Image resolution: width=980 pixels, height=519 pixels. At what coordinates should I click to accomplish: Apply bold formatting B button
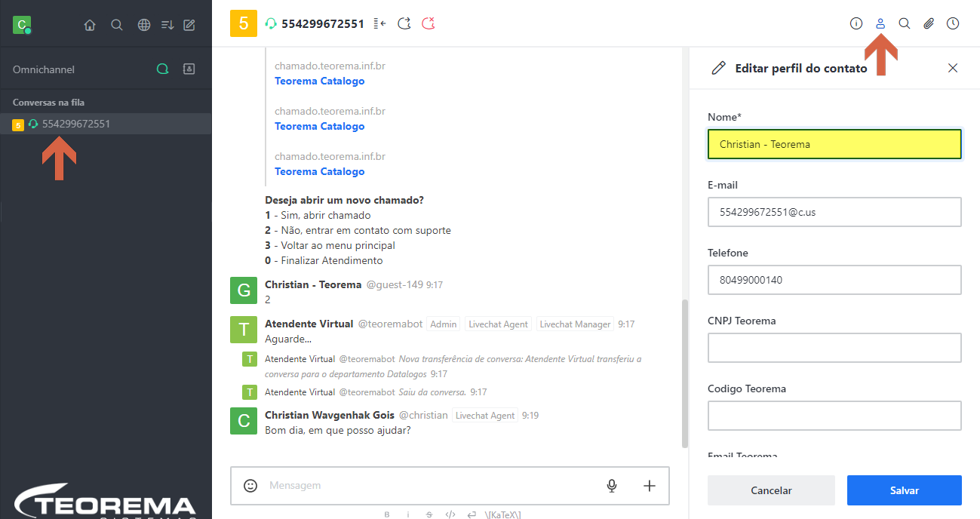[x=387, y=514]
